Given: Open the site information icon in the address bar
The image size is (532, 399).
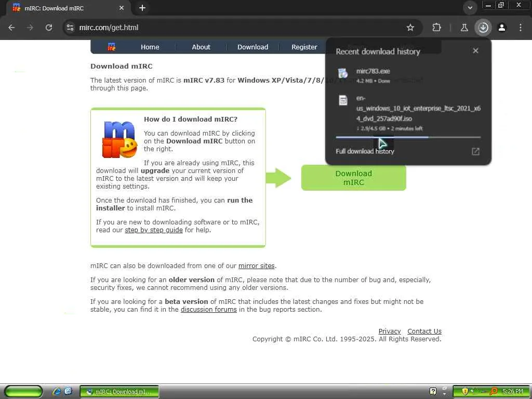Looking at the screenshot, I should point(70,28).
